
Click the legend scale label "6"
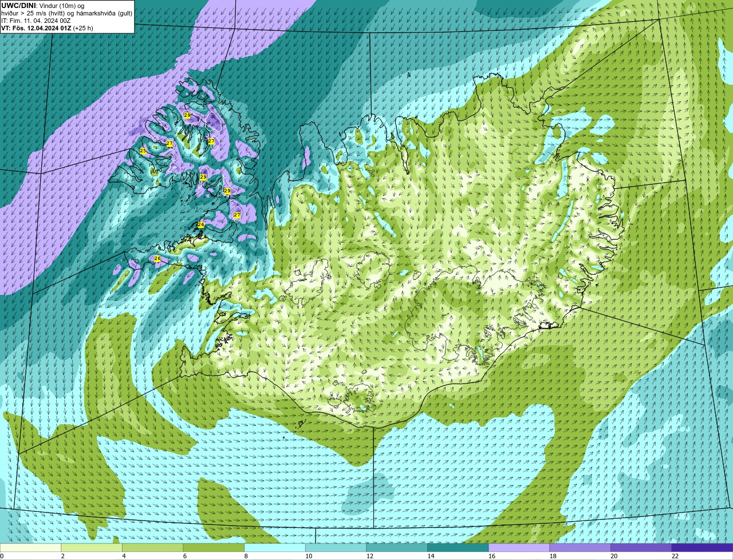(185, 556)
